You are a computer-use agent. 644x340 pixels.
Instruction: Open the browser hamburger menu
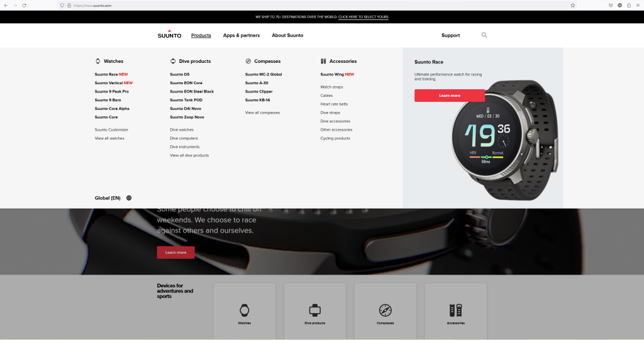pyautogui.click(x=638, y=5)
